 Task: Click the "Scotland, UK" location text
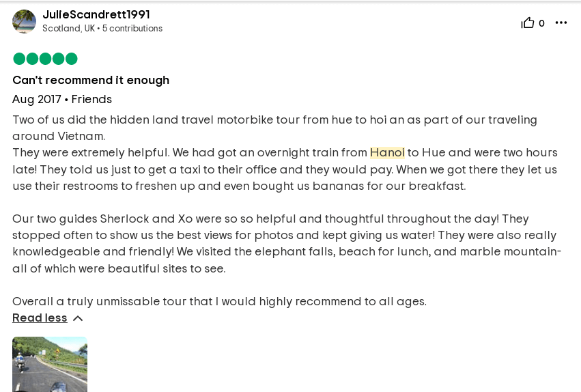[68, 29]
